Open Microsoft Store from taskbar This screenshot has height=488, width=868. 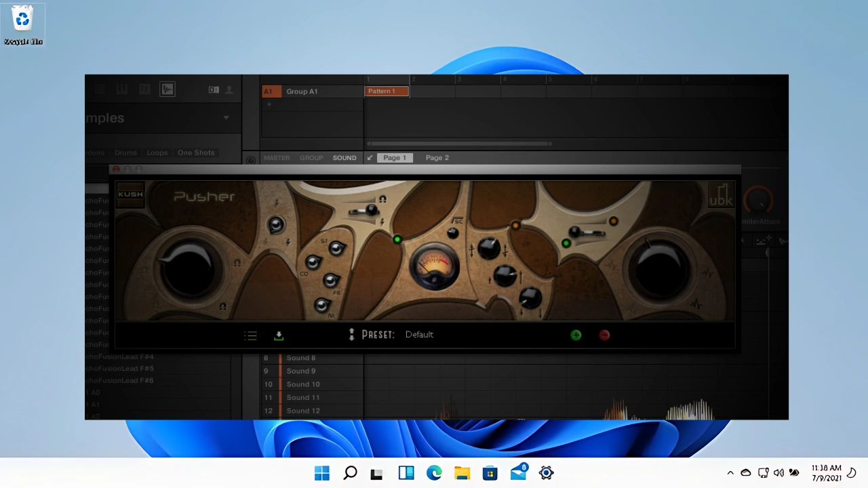(490, 473)
